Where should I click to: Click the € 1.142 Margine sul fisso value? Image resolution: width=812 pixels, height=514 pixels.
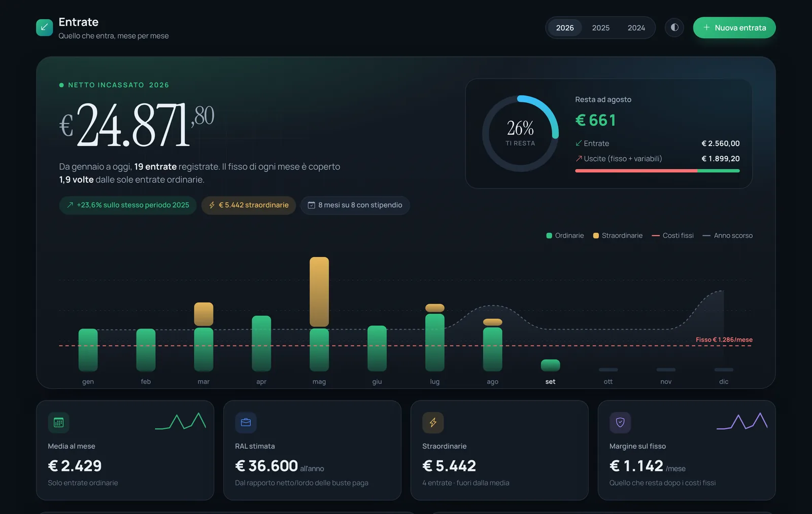tap(636, 466)
